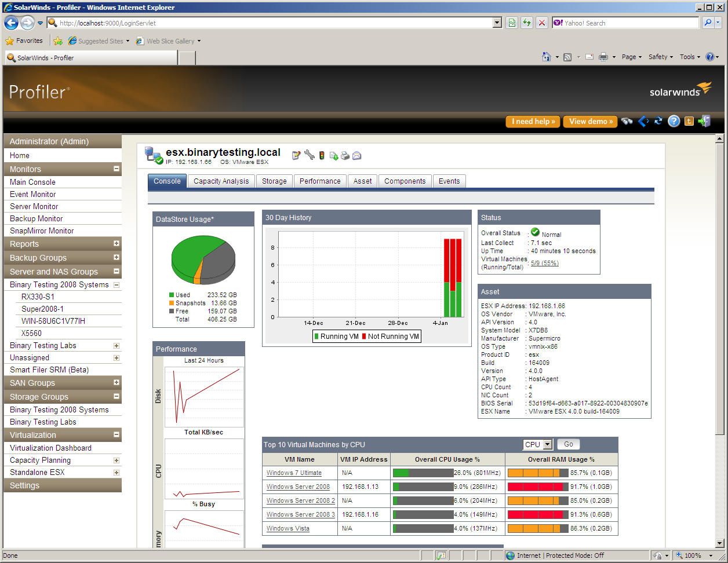Click the RSS feeds icon
The height and width of the screenshot is (563, 728).
[567, 57]
